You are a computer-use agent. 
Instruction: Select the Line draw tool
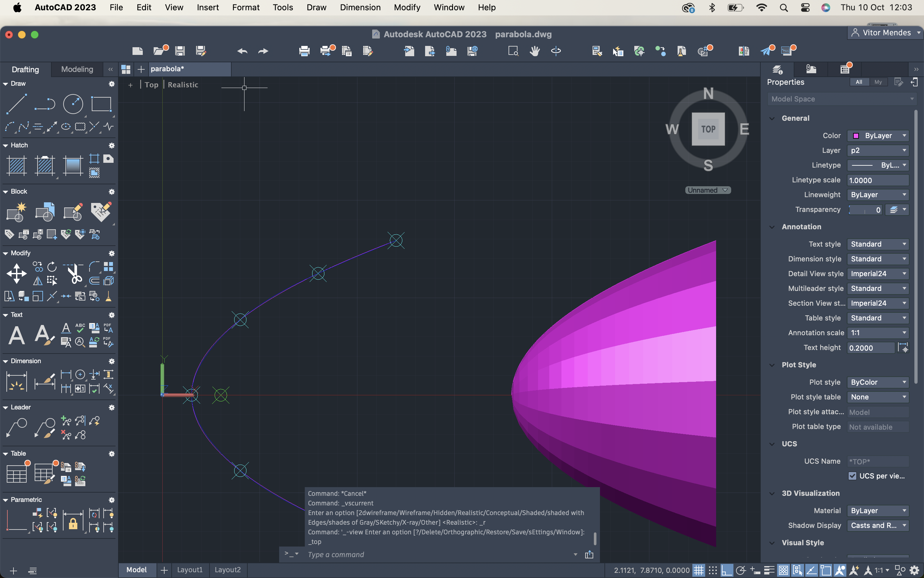pos(16,104)
